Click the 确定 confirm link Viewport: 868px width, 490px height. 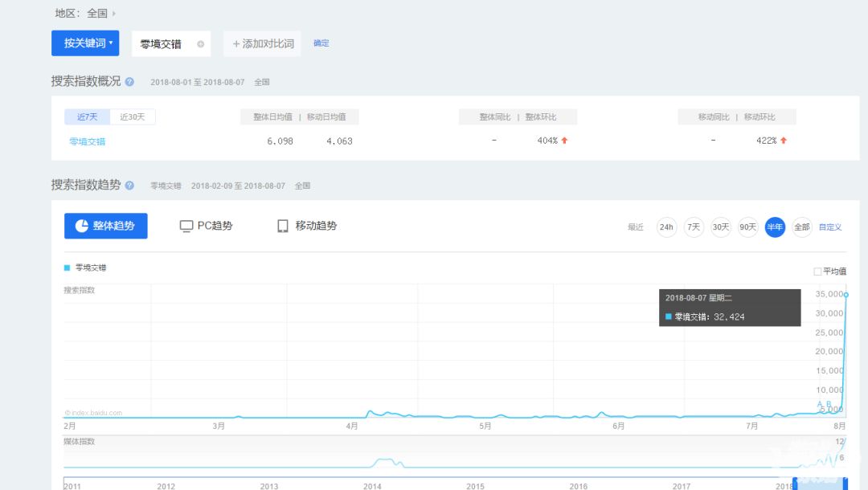pyautogui.click(x=321, y=43)
